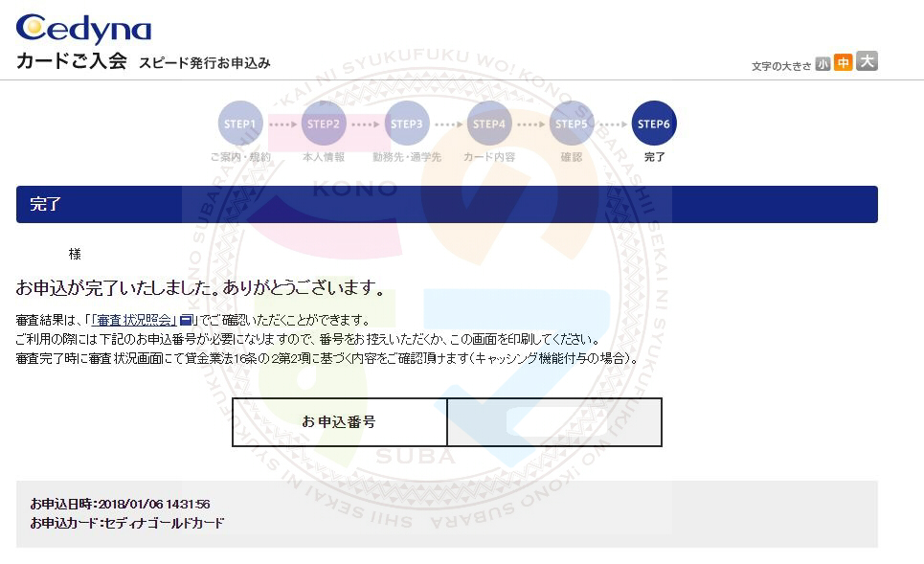The width and height of the screenshot is (924, 564).
Task: Click the 完了 heading in the blue bar
Action: (x=45, y=204)
